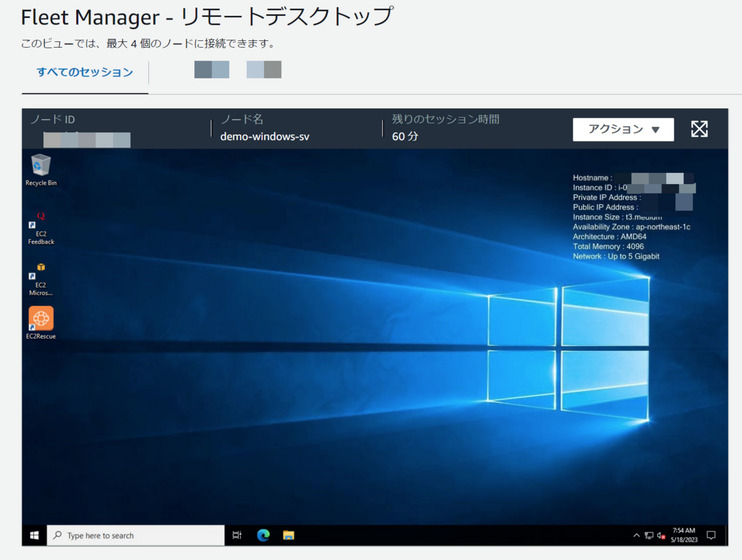Image resolution: width=742 pixels, height=560 pixels.
Task: Open the Windows notification center icon
Action: coord(711,535)
